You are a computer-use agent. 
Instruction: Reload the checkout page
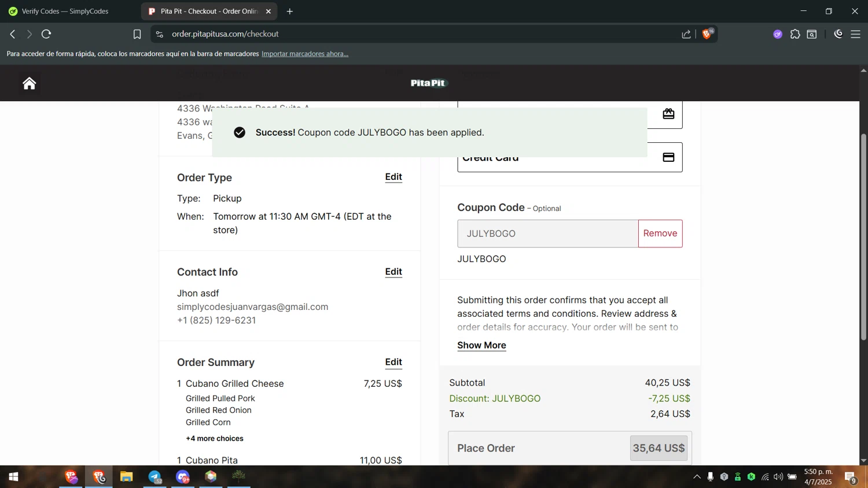pyautogui.click(x=46, y=34)
